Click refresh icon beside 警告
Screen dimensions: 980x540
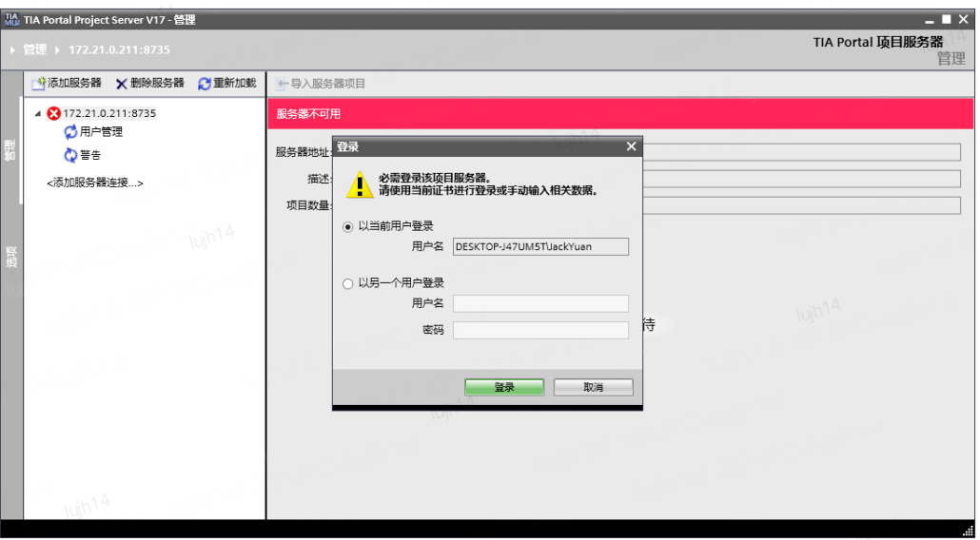[70, 155]
